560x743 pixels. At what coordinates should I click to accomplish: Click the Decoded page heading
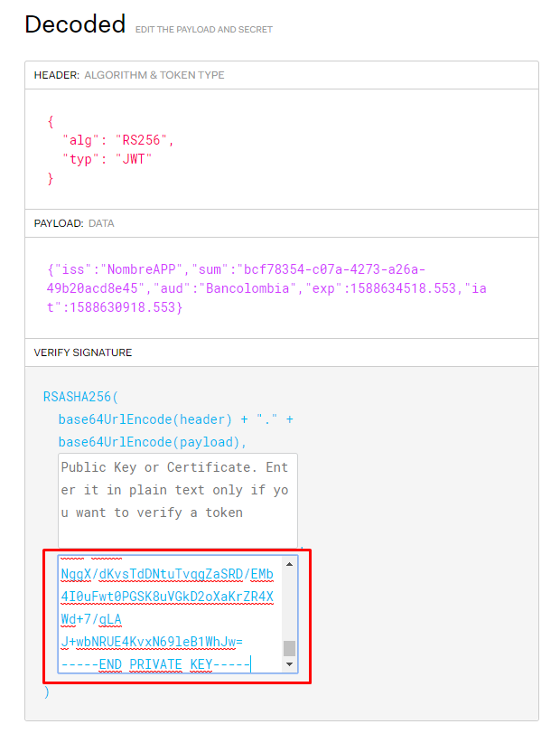pyautogui.click(x=75, y=24)
